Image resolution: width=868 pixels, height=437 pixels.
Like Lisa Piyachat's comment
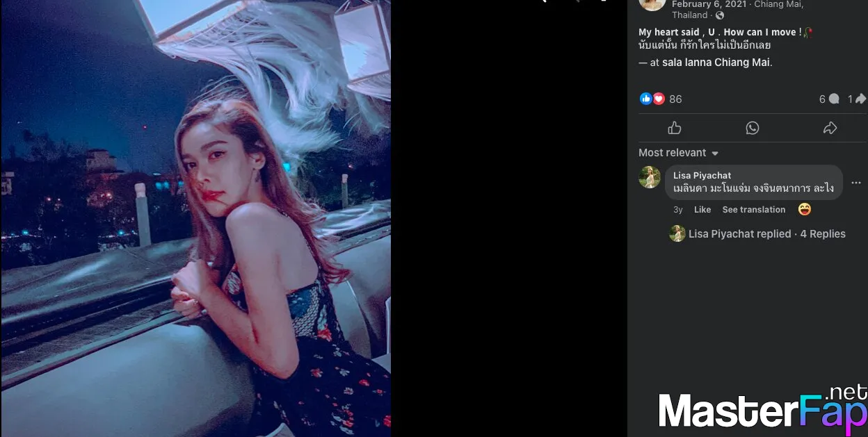click(x=702, y=210)
